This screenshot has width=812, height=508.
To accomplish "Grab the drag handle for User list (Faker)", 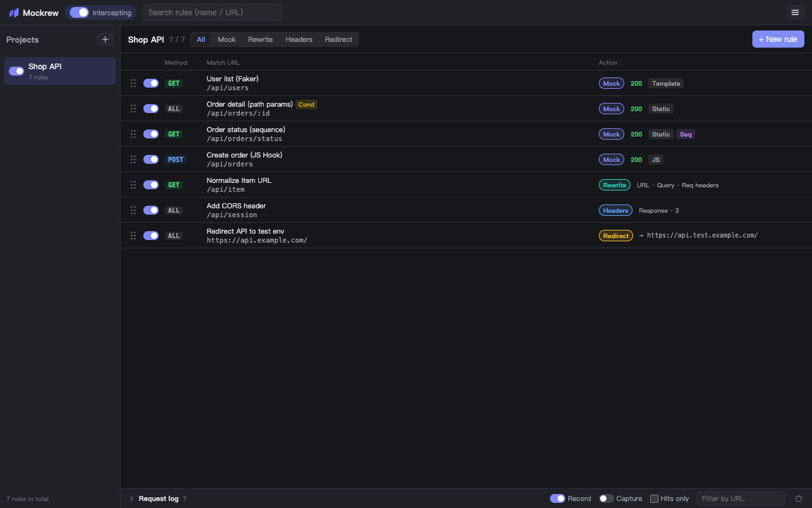I will [x=133, y=83].
